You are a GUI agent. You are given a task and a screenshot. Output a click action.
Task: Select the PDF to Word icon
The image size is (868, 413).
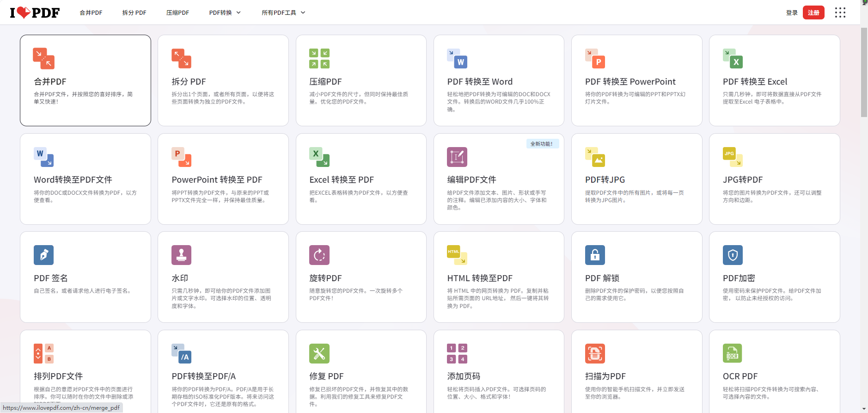click(457, 58)
